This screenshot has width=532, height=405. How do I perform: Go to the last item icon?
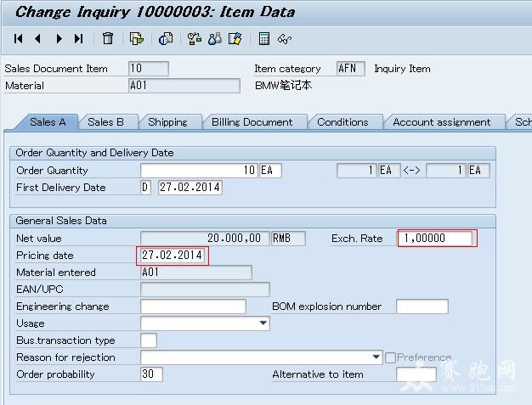(x=79, y=39)
